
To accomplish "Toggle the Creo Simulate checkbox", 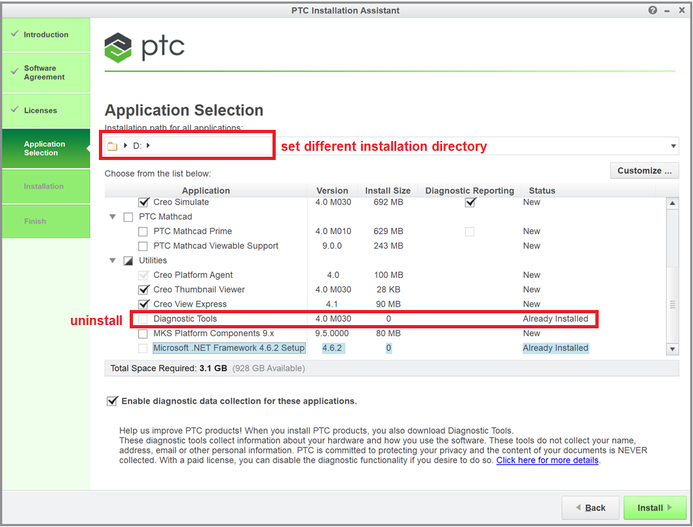I will pos(143,202).
